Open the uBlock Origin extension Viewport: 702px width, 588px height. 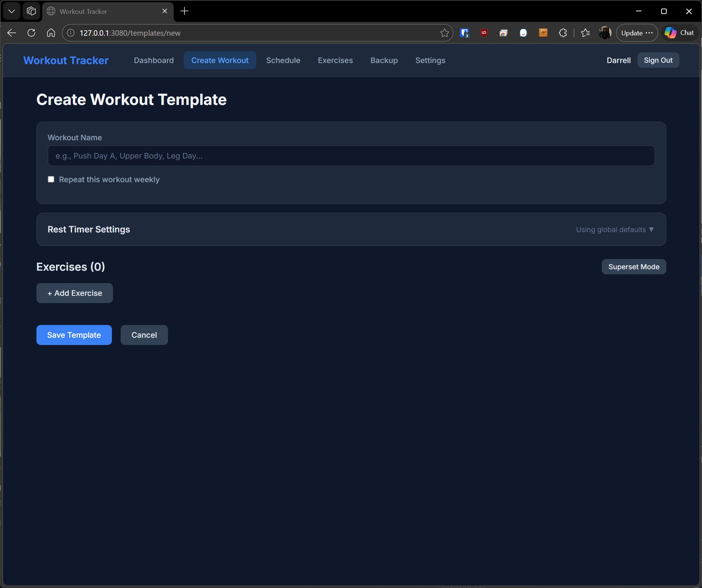click(484, 33)
